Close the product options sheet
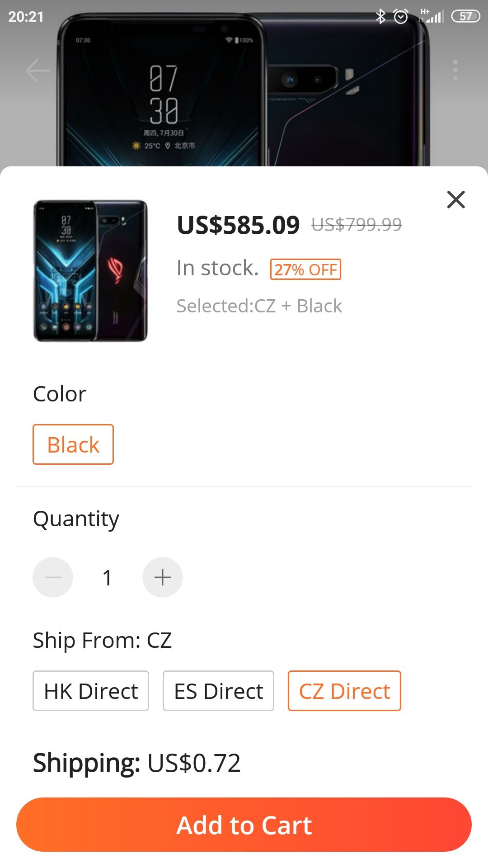This screenshot has width=488, height=868. tap(456, 199)
